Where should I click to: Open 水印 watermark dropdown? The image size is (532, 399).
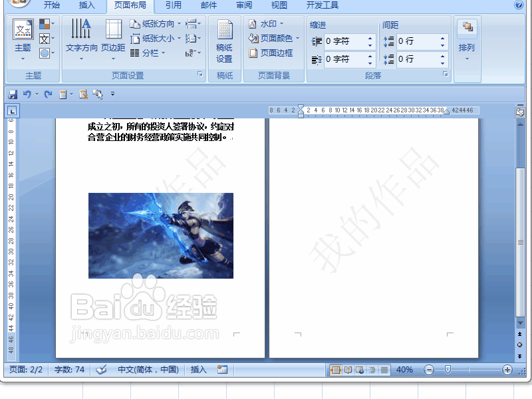pos(266,24)
